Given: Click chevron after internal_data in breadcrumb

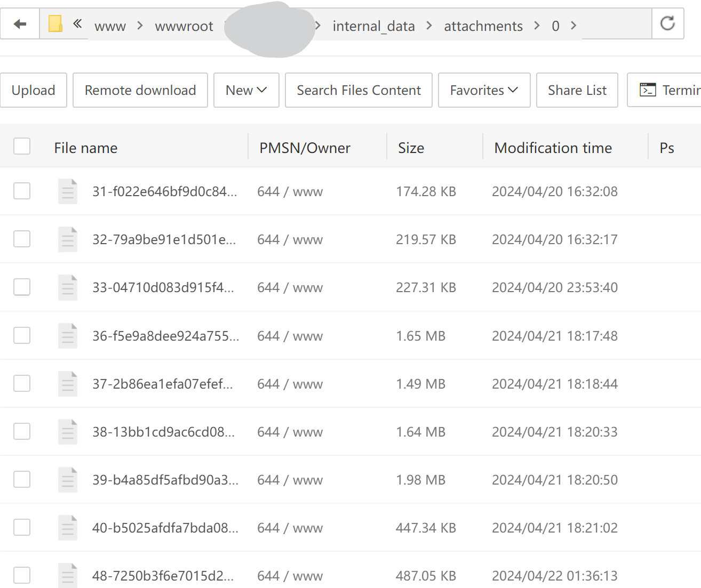Looking at the screenshot, I should pyautogui.click(x=429, y=26).
